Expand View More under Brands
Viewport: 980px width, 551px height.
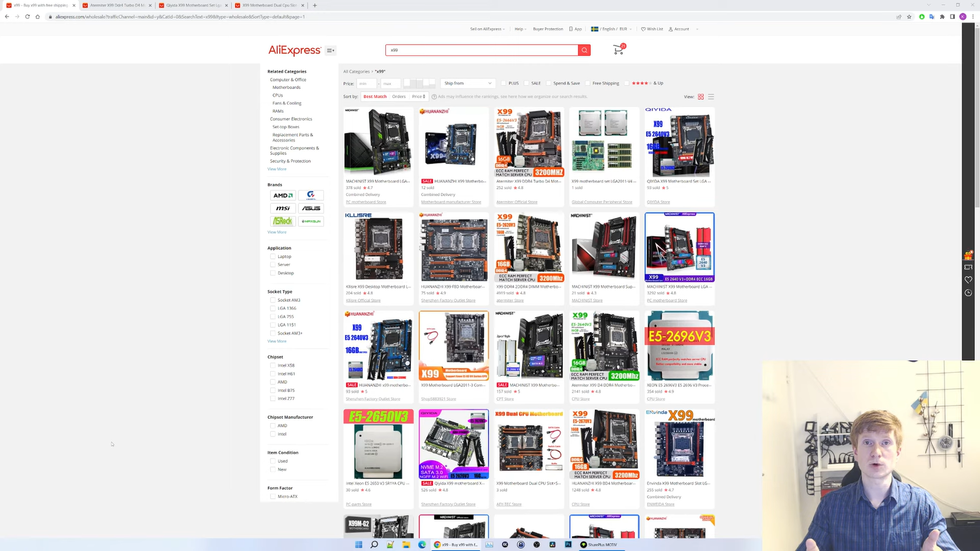[277, 232]
